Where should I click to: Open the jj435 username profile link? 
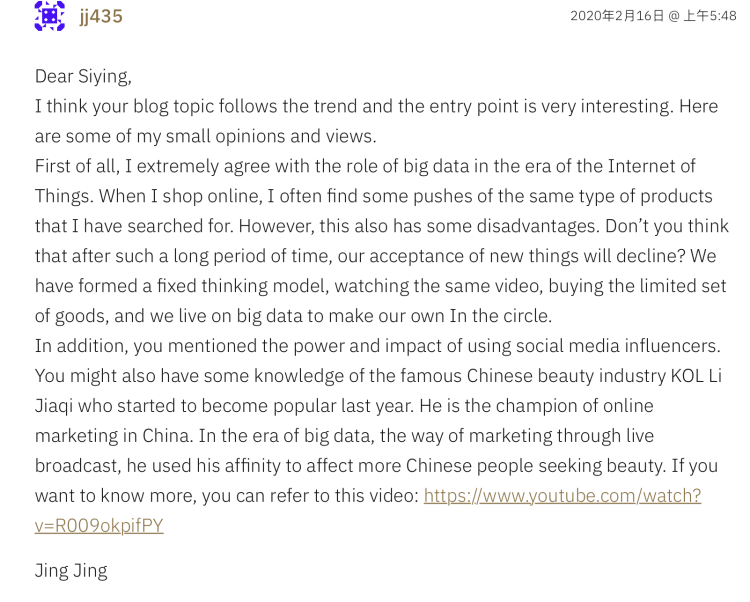point(101,16)
